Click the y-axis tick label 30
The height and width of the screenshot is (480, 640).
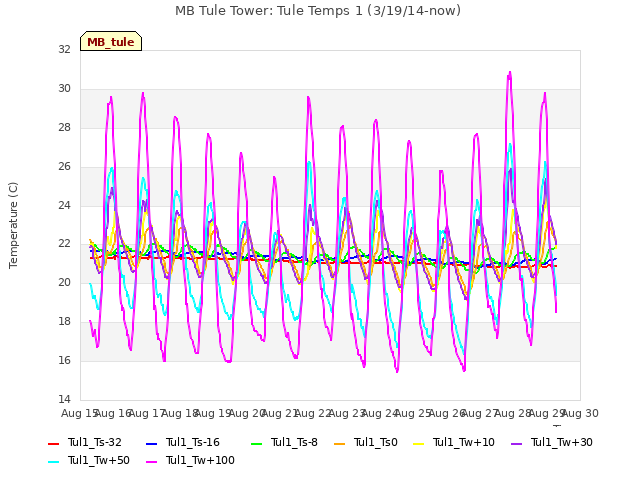[x=64, y=89]
